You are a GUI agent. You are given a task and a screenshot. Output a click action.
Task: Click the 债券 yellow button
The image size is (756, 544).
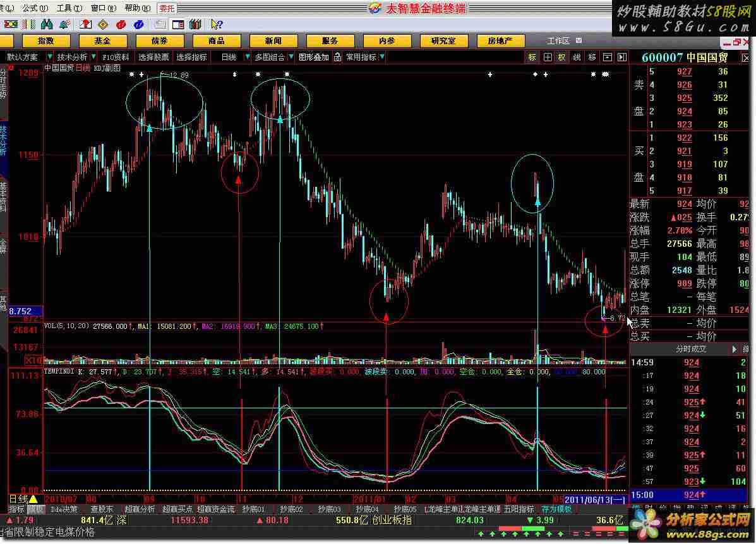159,41
